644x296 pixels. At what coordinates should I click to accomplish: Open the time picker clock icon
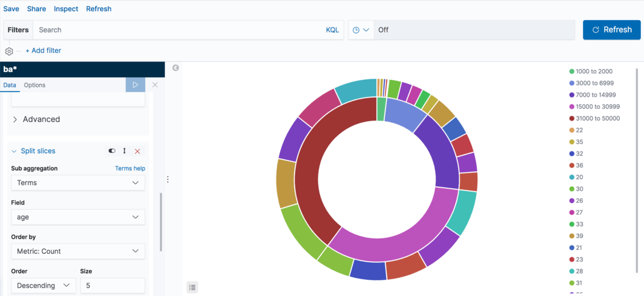(356, 30)
